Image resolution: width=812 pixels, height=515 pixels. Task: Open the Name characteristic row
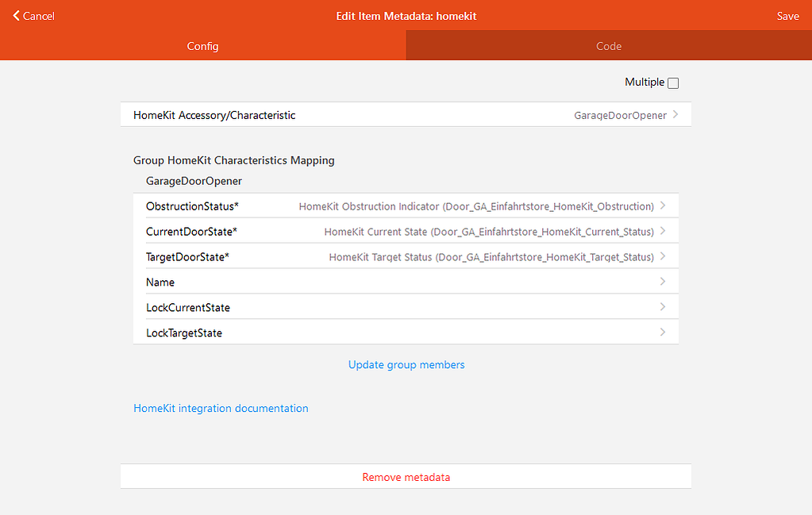pyautogui.click(x=406, y=282)
